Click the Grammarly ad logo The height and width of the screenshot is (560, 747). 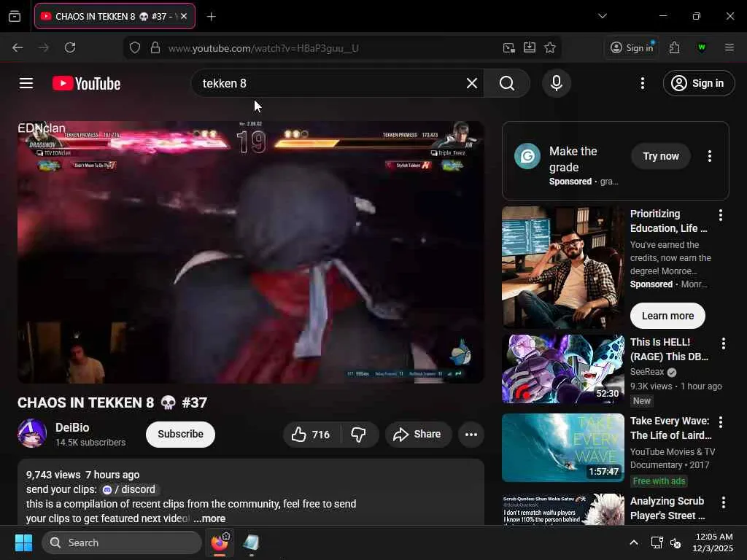coord(527,156)
